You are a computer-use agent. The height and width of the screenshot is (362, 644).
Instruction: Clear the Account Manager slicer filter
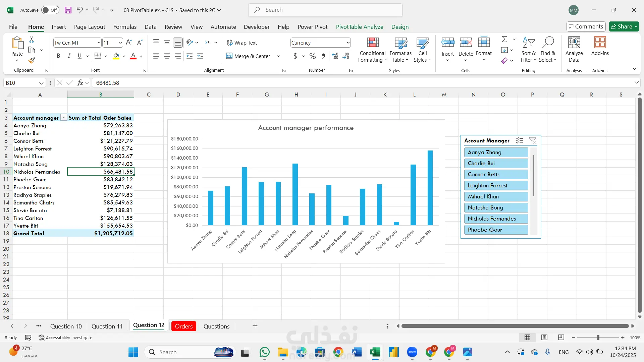click(532, 141)
